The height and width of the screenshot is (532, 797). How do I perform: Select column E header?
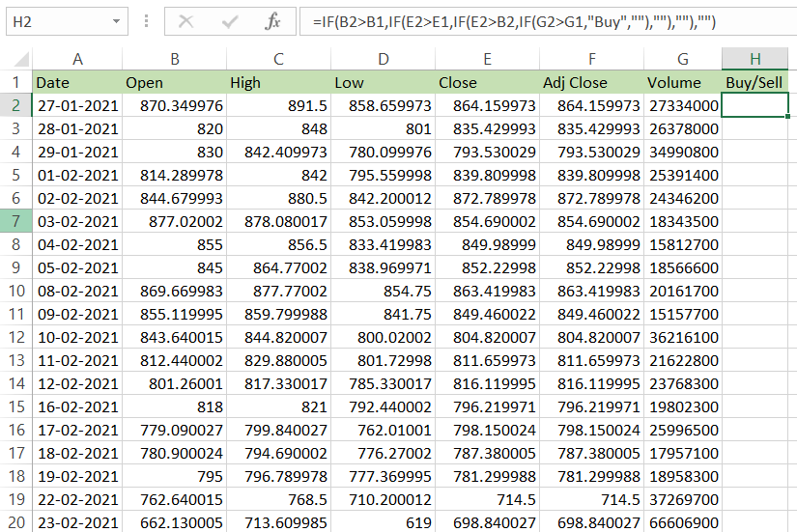(487, 59)
